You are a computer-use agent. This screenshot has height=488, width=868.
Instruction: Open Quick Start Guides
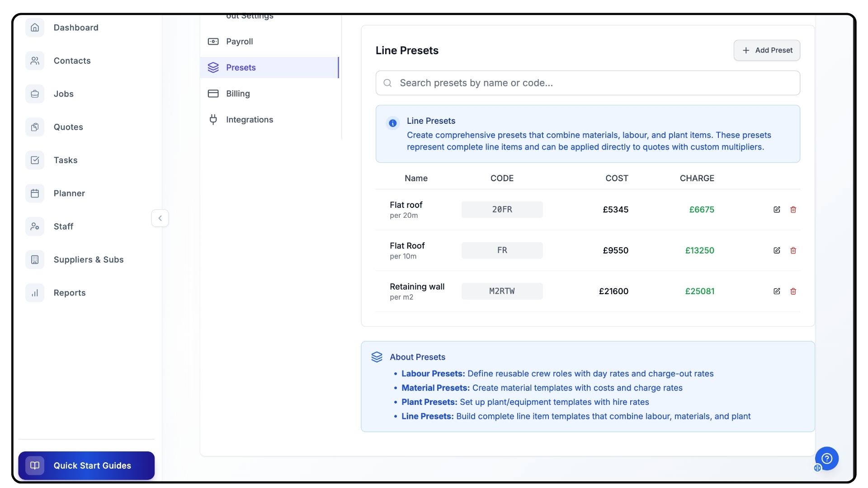[x=86, y=465]
